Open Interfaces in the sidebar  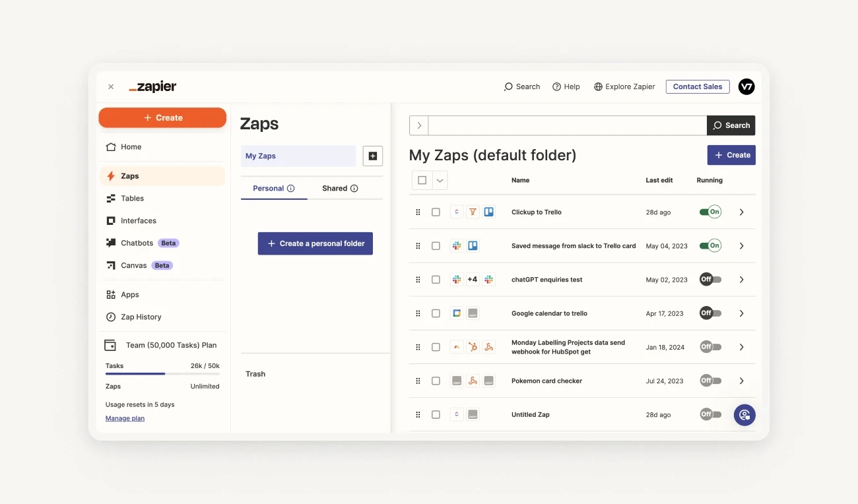tap(162, 221)
